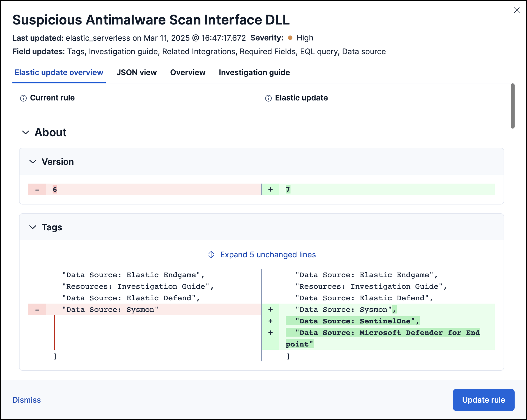
Task: Click the plus marker beside version 7
Action: point(270,189)
